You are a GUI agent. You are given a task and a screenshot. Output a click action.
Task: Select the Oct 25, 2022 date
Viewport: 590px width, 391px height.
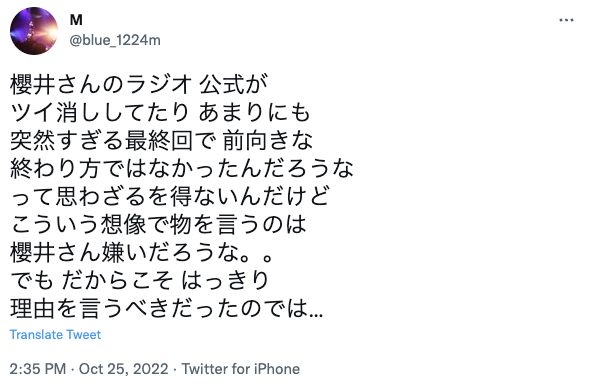click(x=123, y=369)
